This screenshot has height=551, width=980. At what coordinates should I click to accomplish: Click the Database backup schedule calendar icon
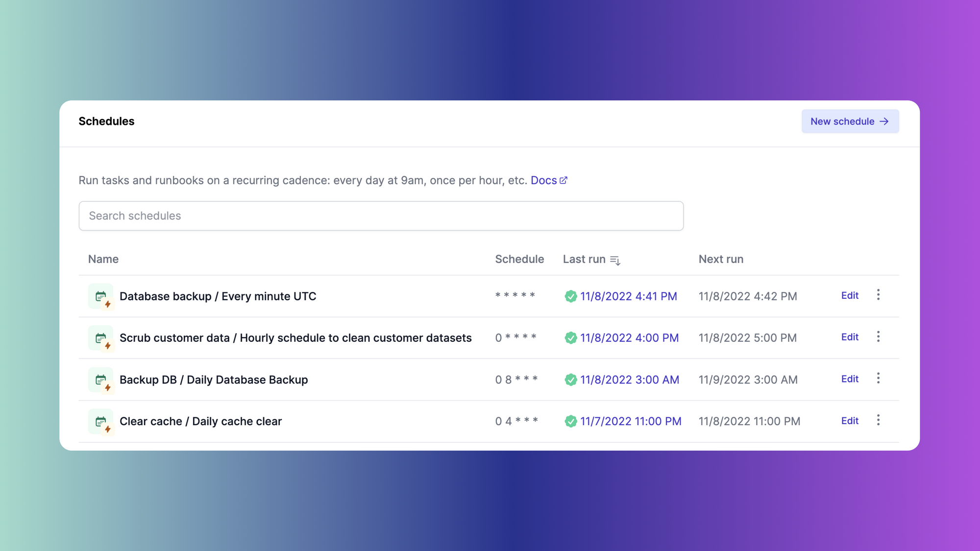101,296
